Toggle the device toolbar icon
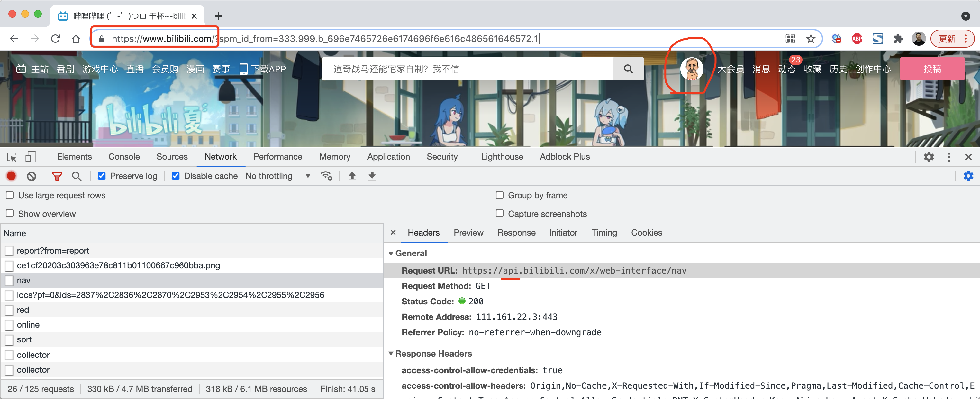Viewport: 980px width, 399px height. tap(31, 157)
